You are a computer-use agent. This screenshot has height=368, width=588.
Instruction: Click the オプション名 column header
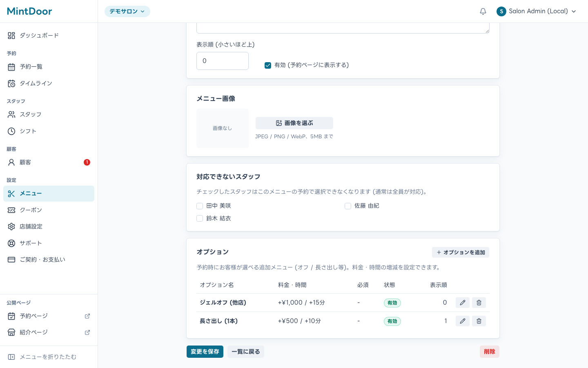click(x=217, y=285)
